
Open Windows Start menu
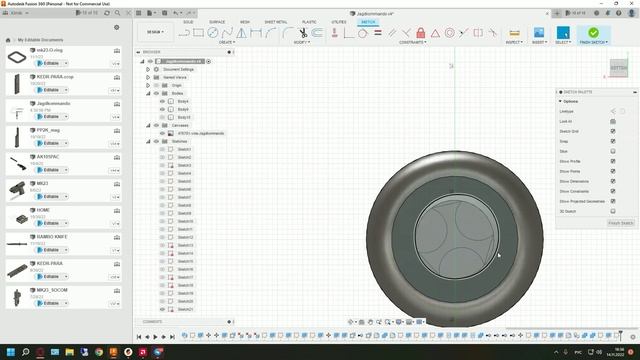[11, 352]
